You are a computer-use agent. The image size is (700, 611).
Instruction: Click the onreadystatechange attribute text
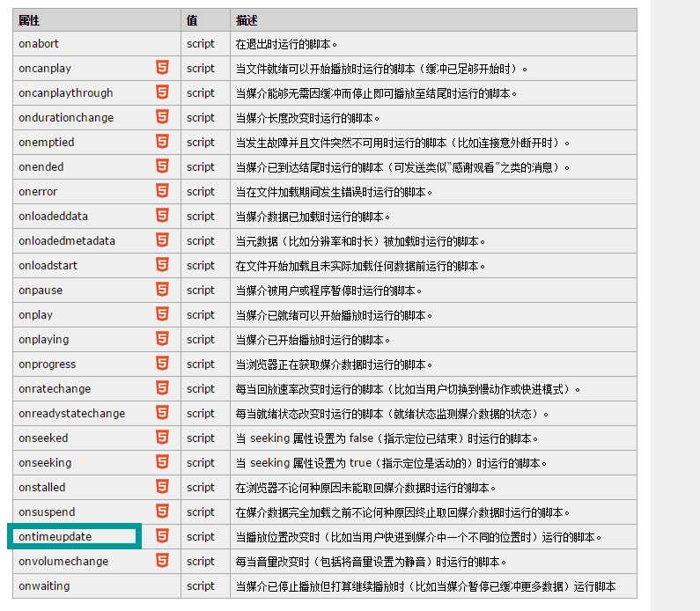(72, 414)
